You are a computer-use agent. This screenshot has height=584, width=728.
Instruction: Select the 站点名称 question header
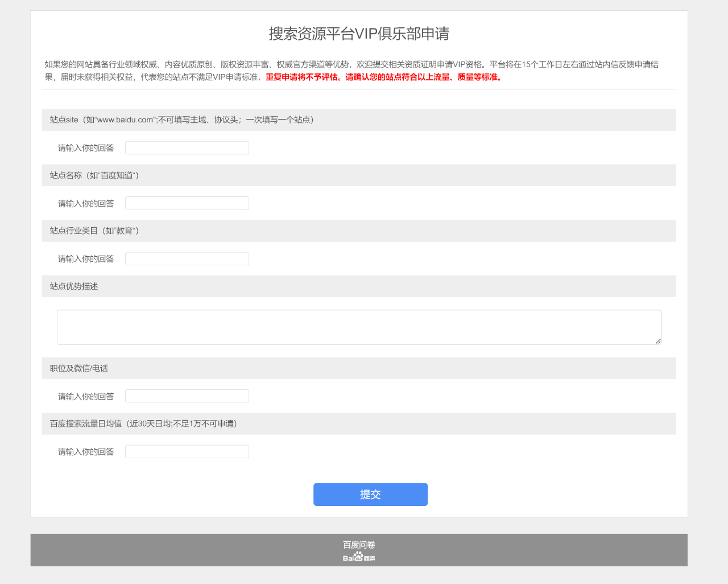point(94,175)
